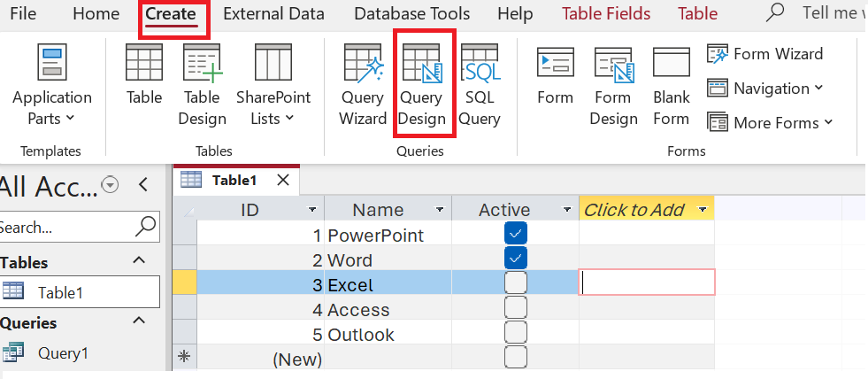Click the (New) ID cell
The width and height of the screenshot is (868, 379).
[x=261, y=357]
